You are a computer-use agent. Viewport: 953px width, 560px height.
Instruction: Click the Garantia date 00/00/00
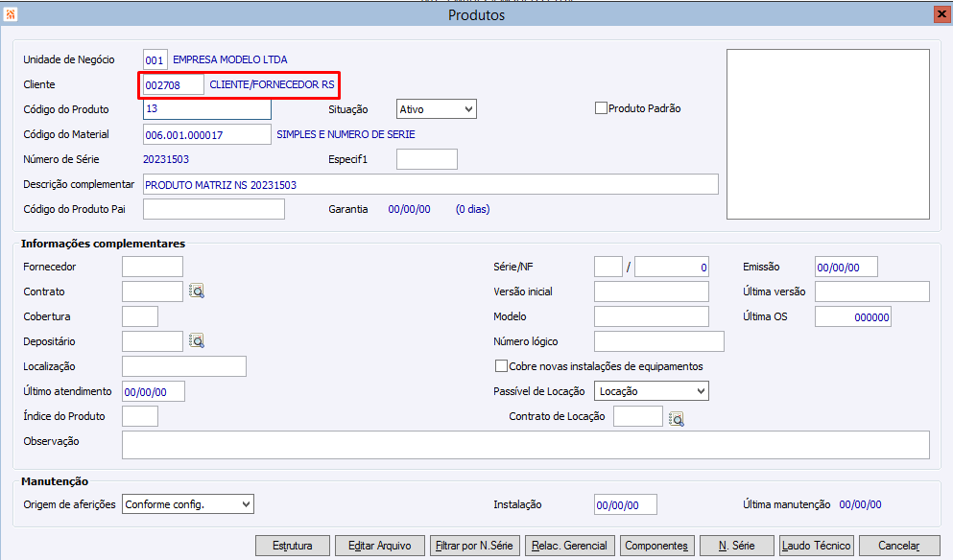point(409,209)
